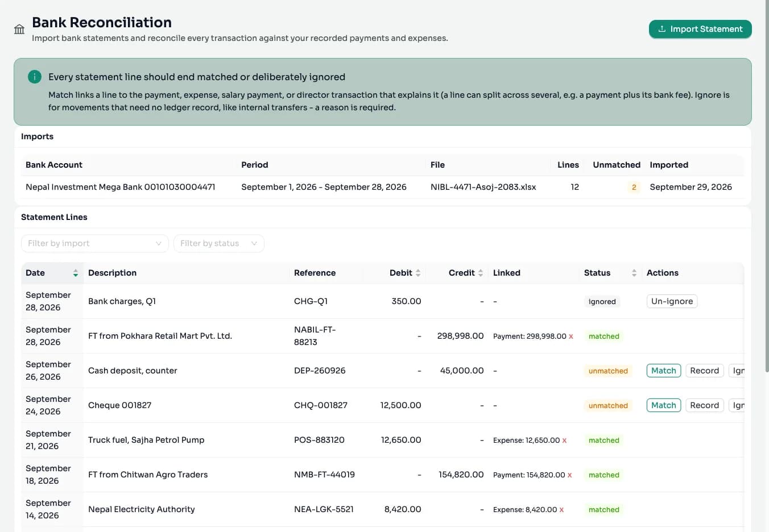Un-ignore the Bank charges, Q1 line
This screenshot has width=769, height=532.
672,301
